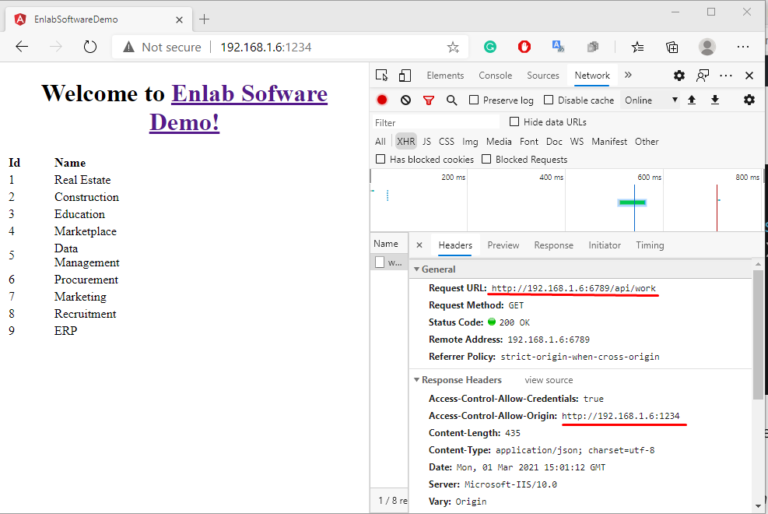768x514 pixels.
Task: Open the Initiator tab
Action: (604, 245)
